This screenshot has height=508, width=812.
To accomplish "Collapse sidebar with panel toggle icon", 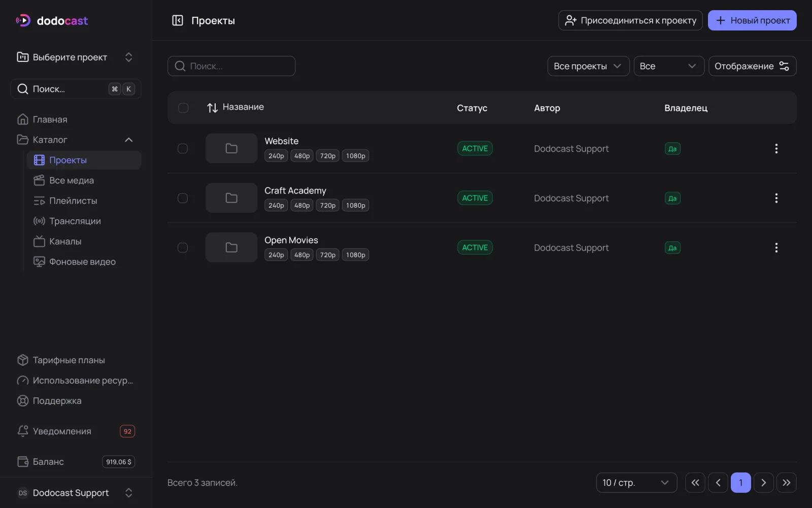I will [178, 20].
